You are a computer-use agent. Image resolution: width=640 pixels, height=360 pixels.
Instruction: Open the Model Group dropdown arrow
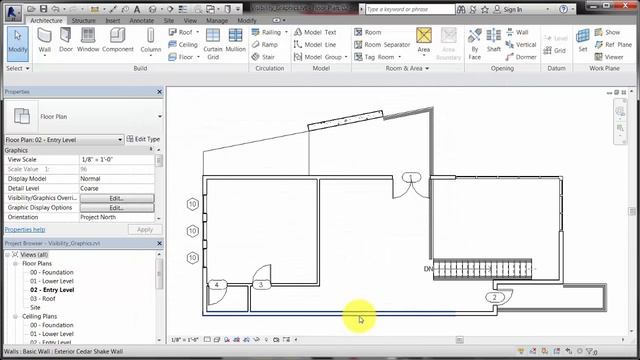coord(346,57)
